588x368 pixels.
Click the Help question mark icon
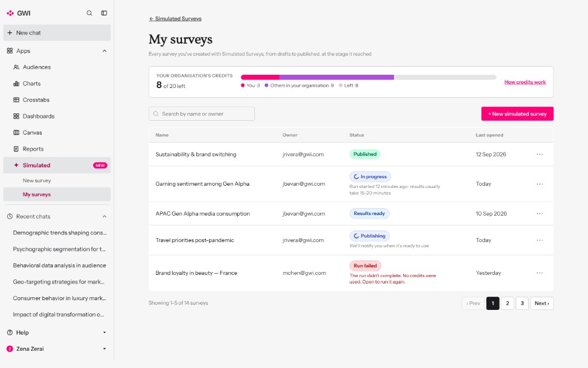point(10,333)
